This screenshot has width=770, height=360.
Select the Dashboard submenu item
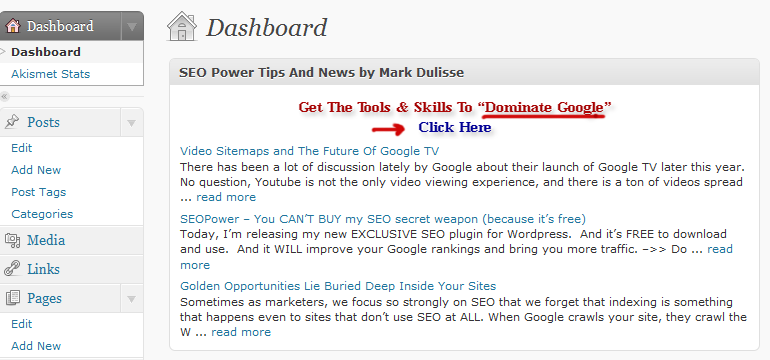coord(46,52)
